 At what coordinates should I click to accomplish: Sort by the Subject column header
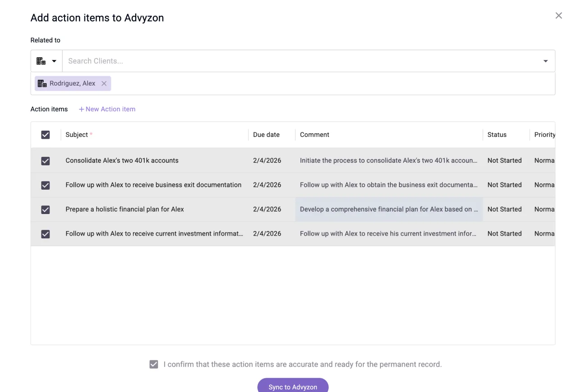(77, 135)
